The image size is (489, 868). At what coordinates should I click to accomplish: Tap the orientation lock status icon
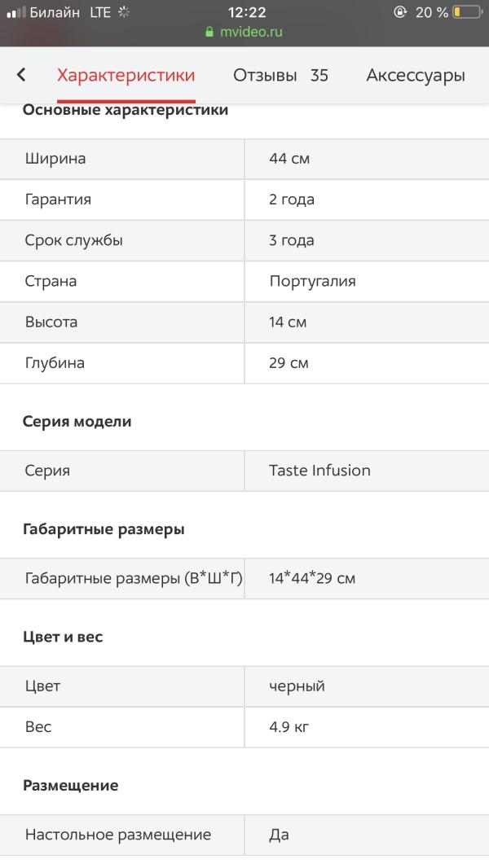(399, 12)
